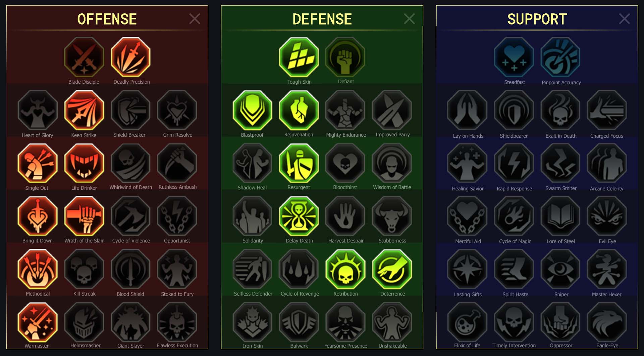Select the Retribution skull icon

tap(345, 269)
